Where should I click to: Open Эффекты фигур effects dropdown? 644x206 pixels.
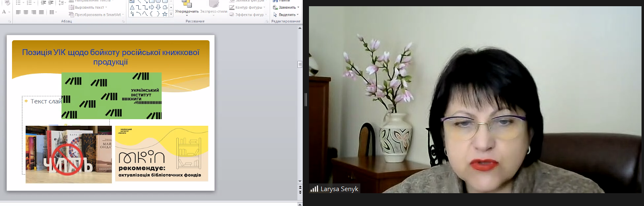(248, 14)
